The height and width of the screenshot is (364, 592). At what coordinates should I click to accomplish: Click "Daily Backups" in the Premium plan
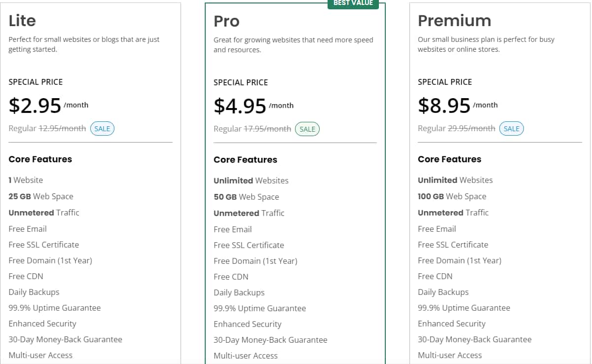pyautogui.click(x=443, y=292)
